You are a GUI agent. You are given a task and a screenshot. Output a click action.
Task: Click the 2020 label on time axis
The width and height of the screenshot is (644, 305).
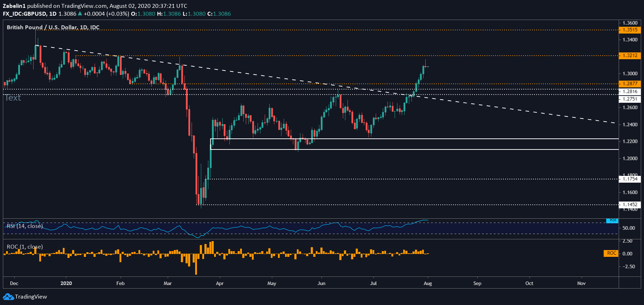(x=66, y=283)
